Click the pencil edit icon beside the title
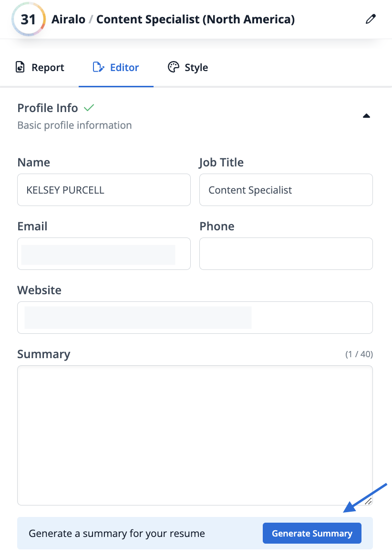The height and width of the screenshot is (557, 392). tap(371, 20)
